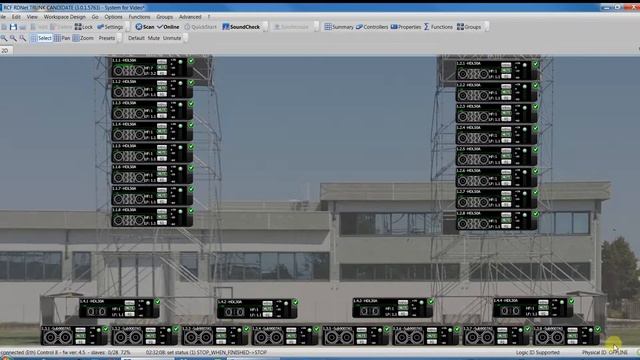640x360 pixels.
Task: Toggle MUTE on subwoofer module 1.3.2
Action: (151, 336)
